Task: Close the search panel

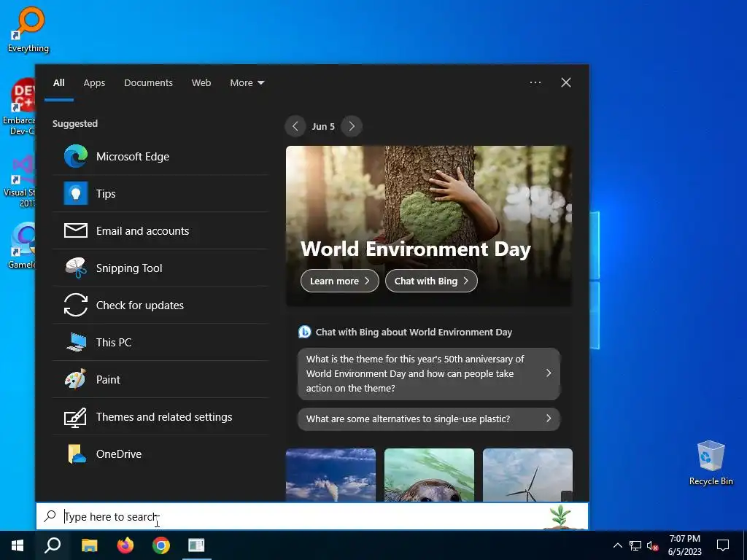Action: [x=566, y=82]
